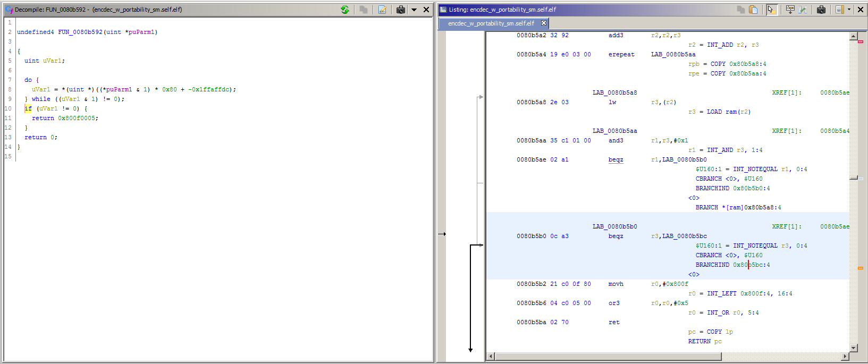This screenshot has width=868, height=364.
Task: Close the encdec_w_portability_sm.self.elf tab
Action: click(x=544, y=23)
